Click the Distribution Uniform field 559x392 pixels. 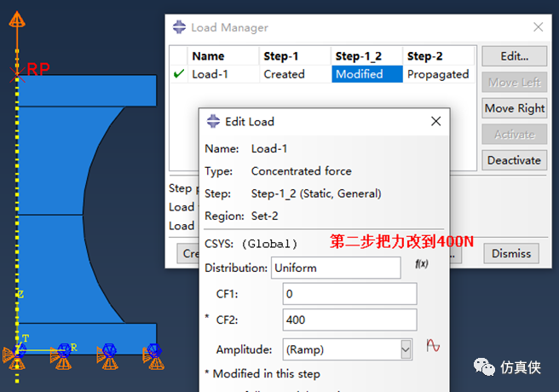coord(336,268)
